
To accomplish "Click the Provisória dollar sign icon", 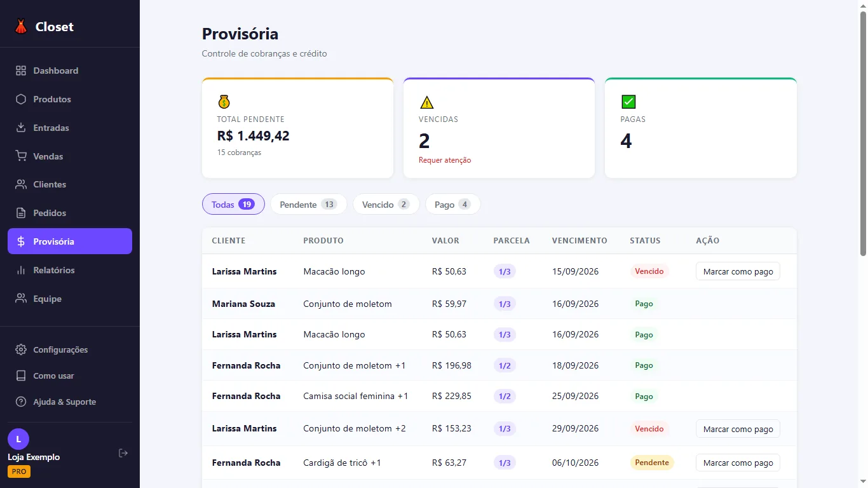I will 21,241.
